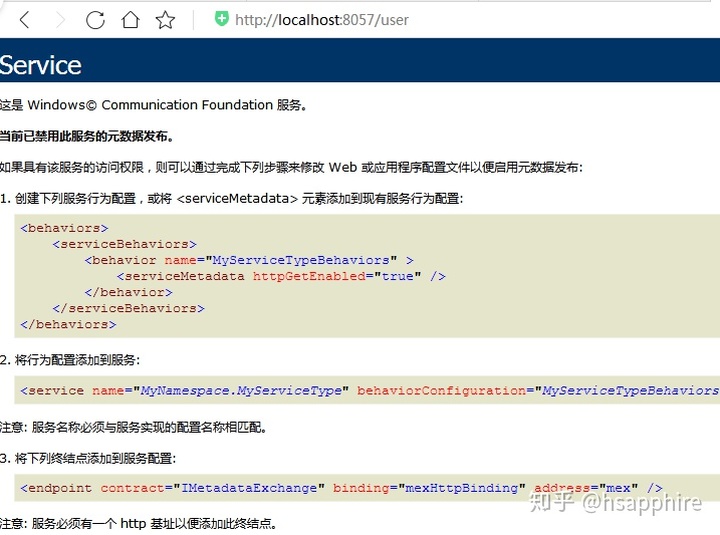Image resolution: width=720 pixels, height=535 pixels.
Task: Focus the address bar showing localhost:8057/user
Action: [x=322, y=20]
